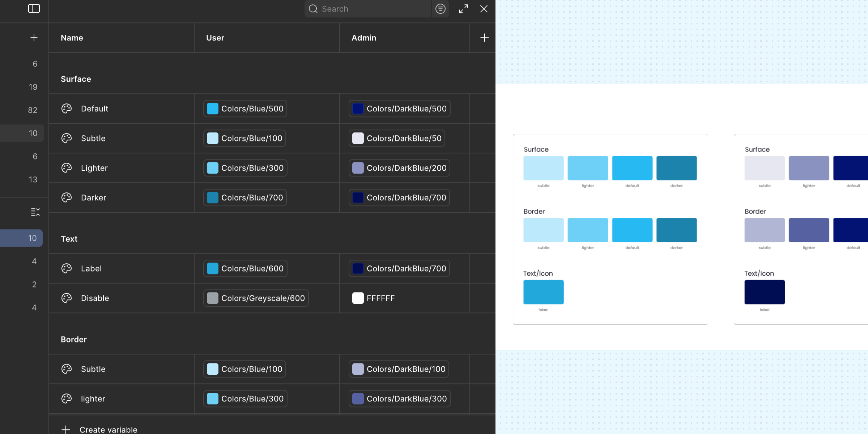Click Create variable button
The width and height of the screenshot is (868, 434).
(108, 429)
